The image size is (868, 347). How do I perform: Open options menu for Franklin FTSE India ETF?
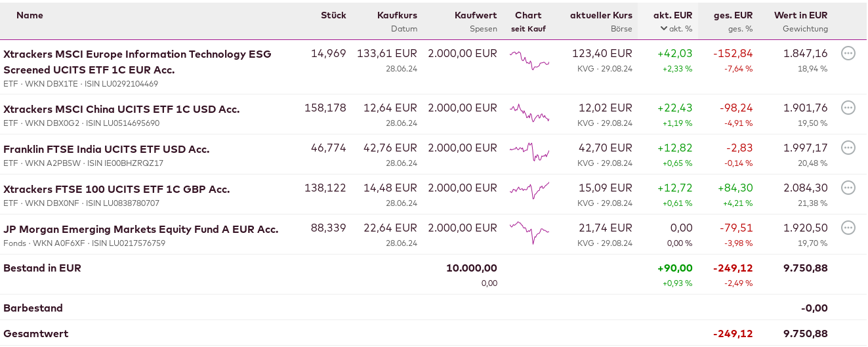[848, 148]
